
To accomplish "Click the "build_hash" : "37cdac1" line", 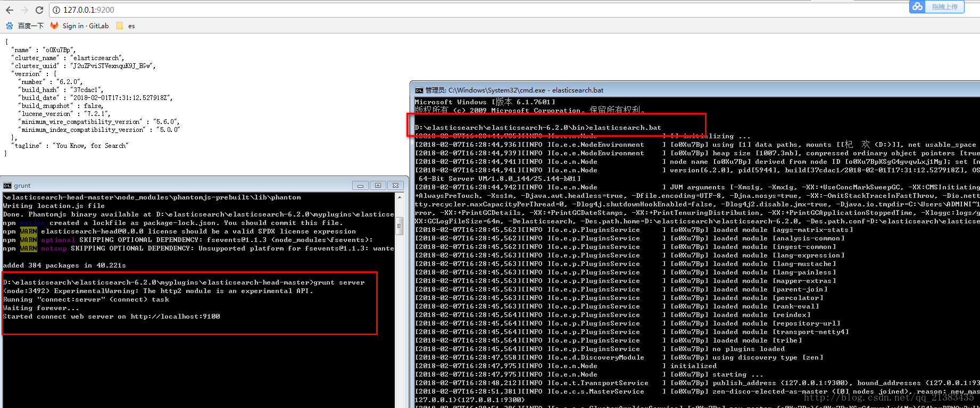I will point(61,90).
